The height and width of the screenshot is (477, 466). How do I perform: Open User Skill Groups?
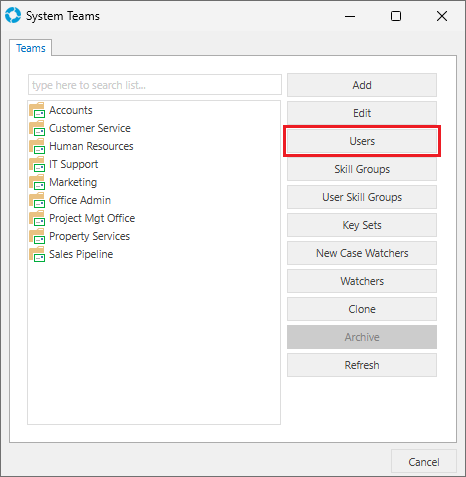tap(362, 197)
